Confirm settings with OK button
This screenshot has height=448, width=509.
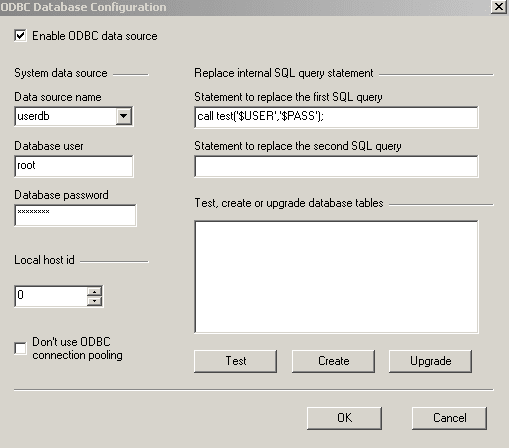pos(344,418)
